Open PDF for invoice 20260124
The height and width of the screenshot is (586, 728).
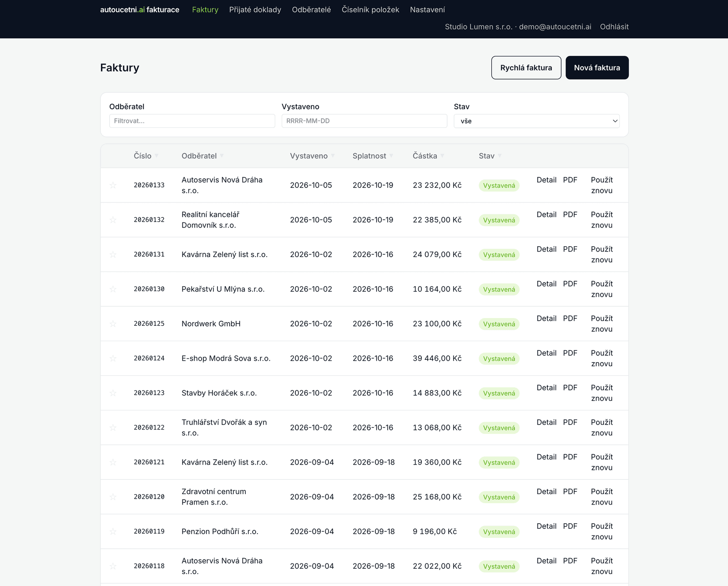click(570, 353)
